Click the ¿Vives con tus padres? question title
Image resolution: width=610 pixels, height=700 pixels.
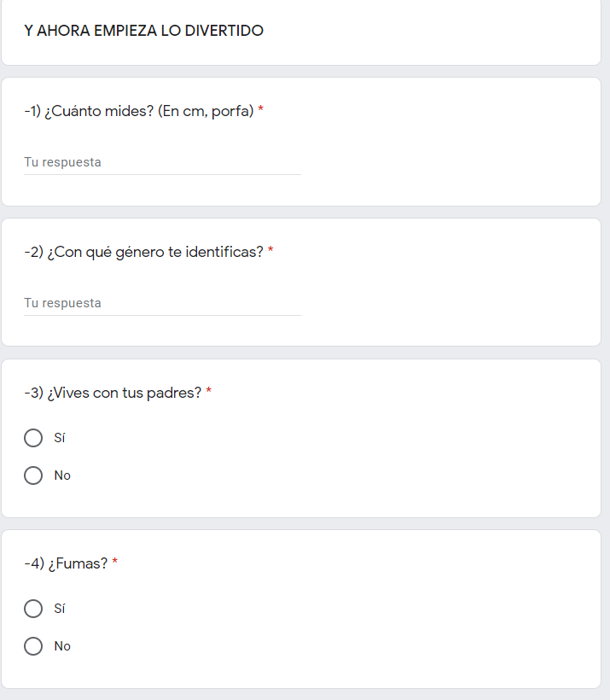click(x=113, y=393)
